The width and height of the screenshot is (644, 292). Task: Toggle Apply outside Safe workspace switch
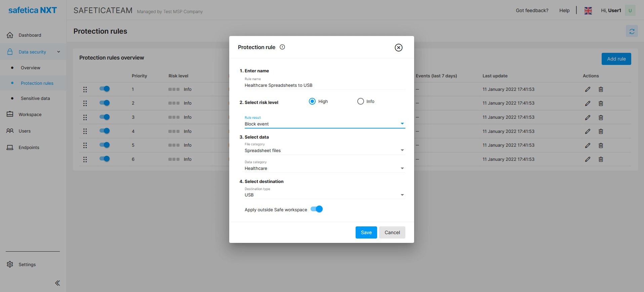point(317,209)
